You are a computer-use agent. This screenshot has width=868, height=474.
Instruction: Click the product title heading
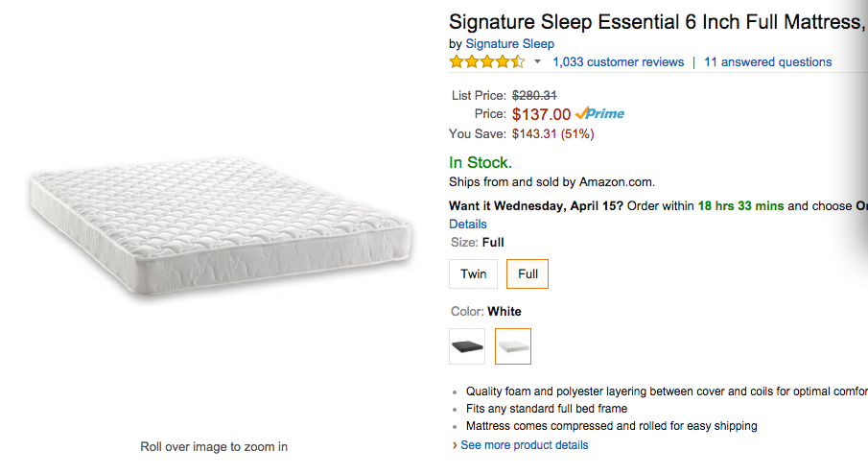coord(657,20)
